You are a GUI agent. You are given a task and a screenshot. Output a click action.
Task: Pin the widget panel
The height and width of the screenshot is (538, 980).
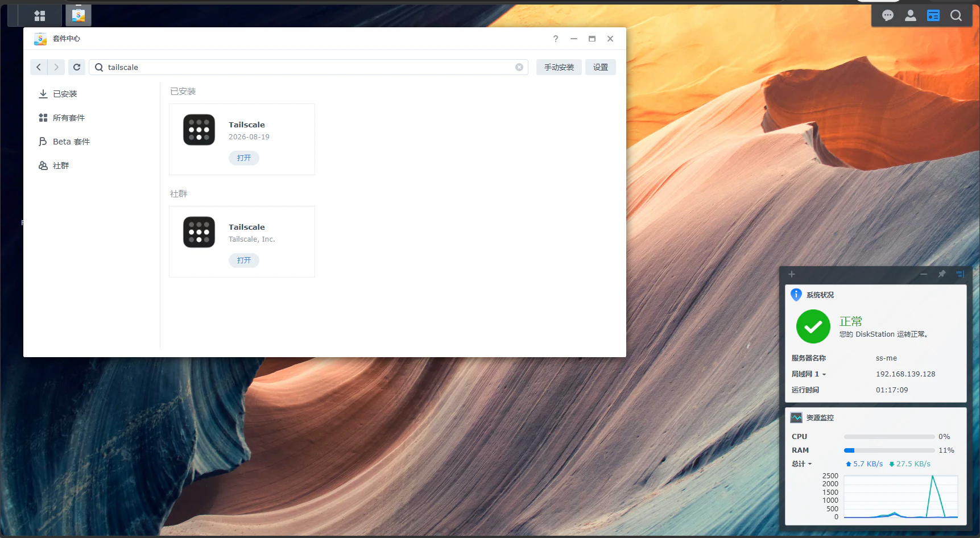942,274
